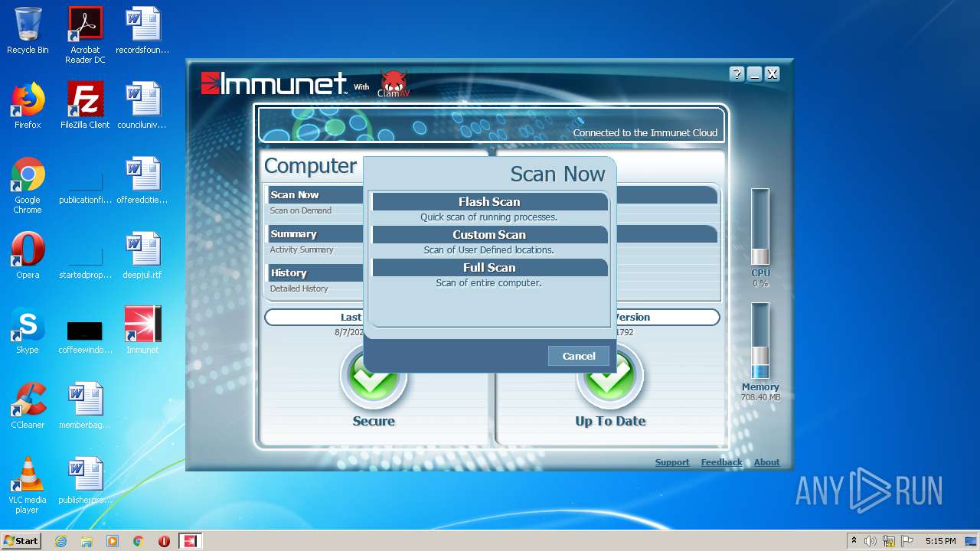This screenshot has height=551, width=980.
Task: Click the Connected to the Immunet Cloud banner
Action: pos(492,125)
